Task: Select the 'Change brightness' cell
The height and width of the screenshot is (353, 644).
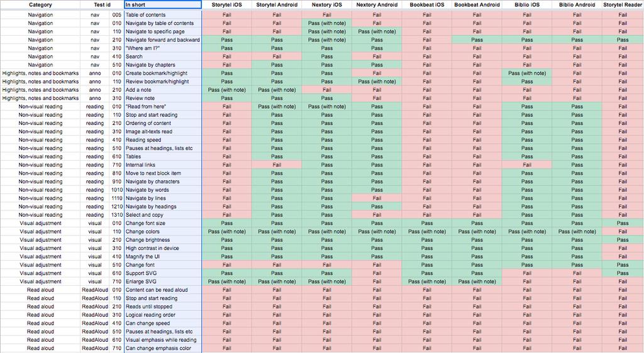Action: (x=163, y=240)
